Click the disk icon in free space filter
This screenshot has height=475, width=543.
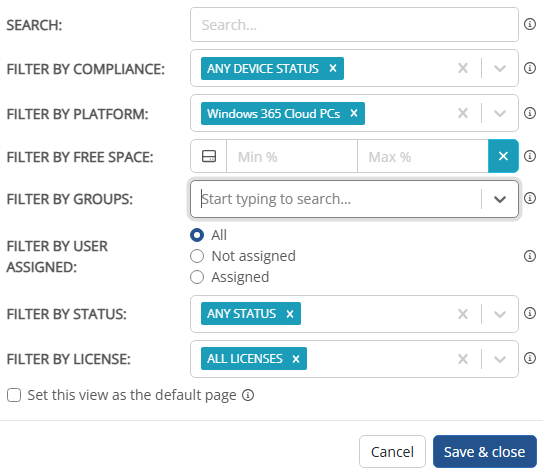click(209, 156)
